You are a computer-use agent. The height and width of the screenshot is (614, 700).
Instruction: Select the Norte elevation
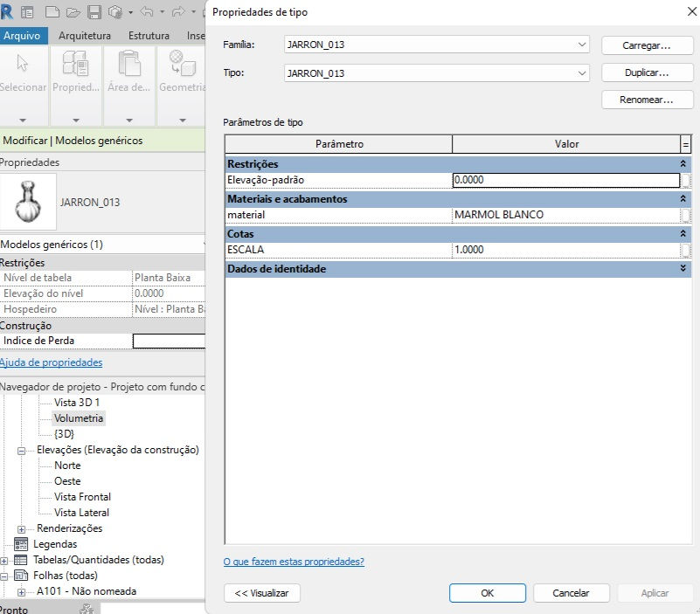(x=67, y=466)
